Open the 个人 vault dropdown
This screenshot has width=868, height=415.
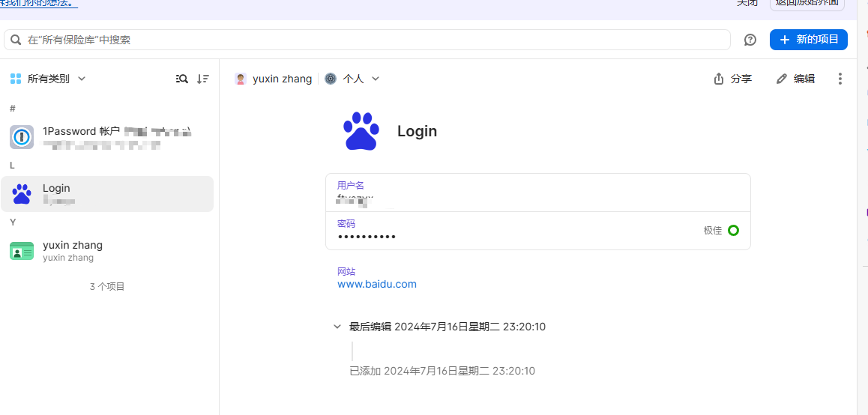376,79
